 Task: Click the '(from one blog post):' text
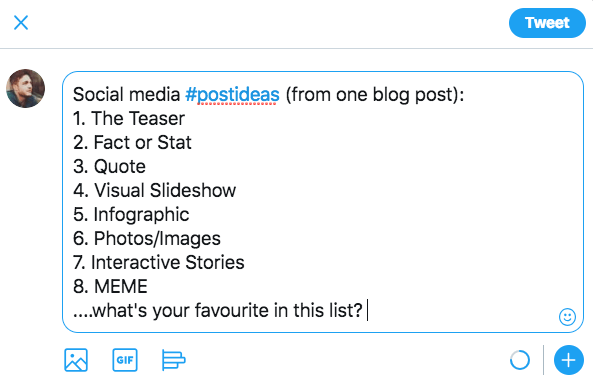[x=374, y=95]
